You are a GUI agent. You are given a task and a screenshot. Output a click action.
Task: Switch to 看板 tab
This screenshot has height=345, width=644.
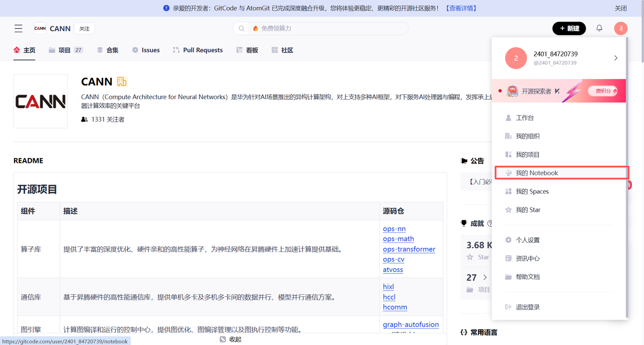(247, 50)
